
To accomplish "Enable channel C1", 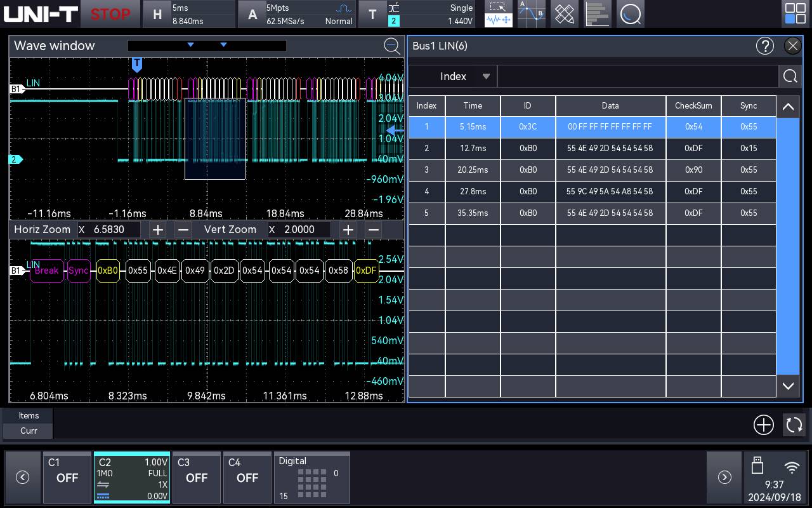I will [x=67, y=478].
